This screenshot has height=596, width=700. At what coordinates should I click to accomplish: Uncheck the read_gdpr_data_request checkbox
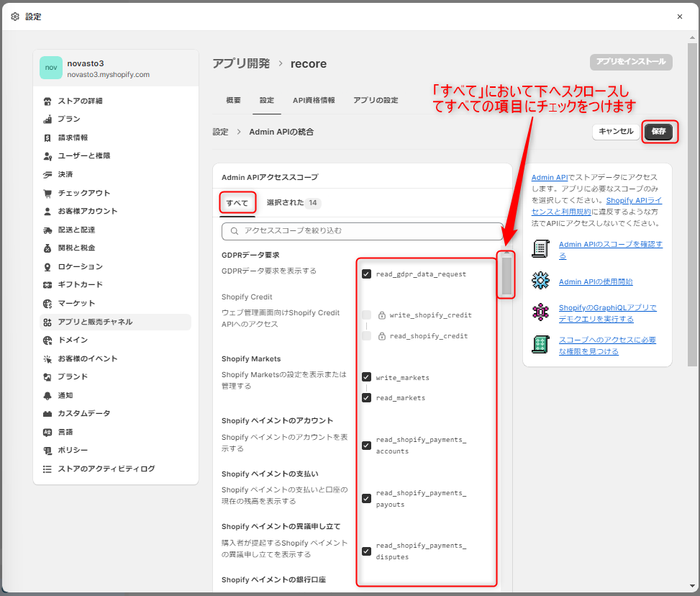(366, 274)
